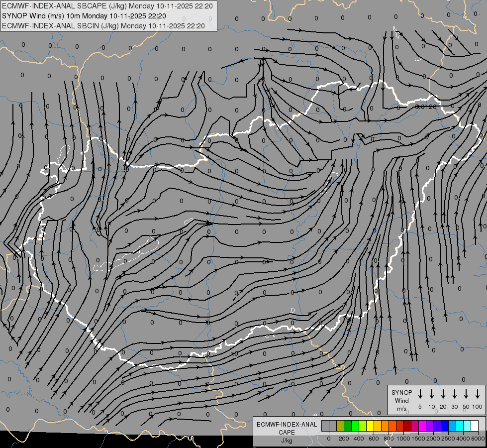Pick the dark red CAPE legend swatch
The width and height of the screenshot is (487, 448).
(407, 426)
